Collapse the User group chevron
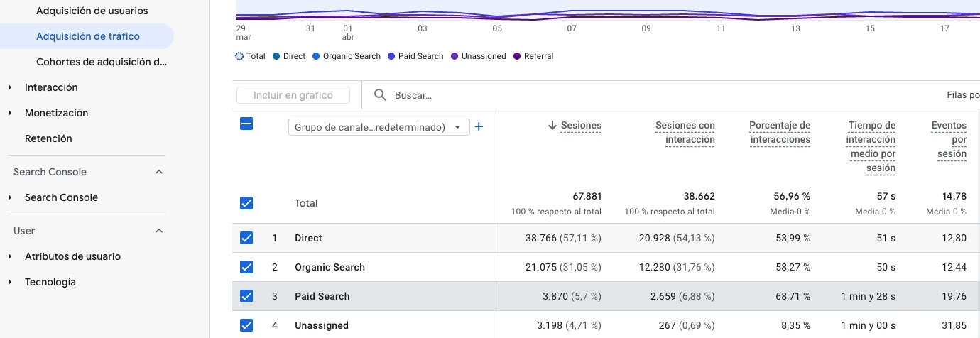The width and height of the screenshot is (980, 338). [x=159, y=231]
